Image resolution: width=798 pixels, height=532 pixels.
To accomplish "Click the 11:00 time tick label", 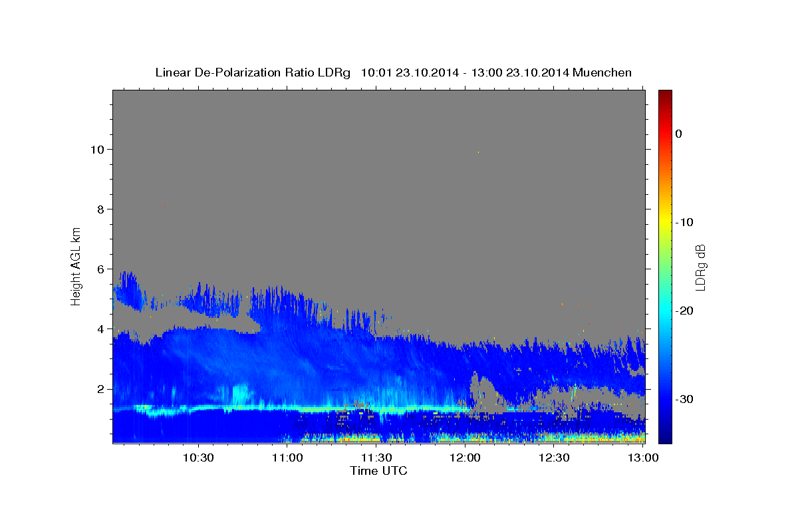I will pyautogui.click(x=287, y=458).
